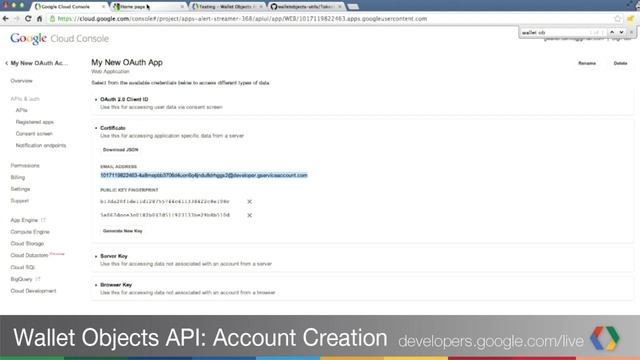Click the BigQuery external link icon

[38, 279]
